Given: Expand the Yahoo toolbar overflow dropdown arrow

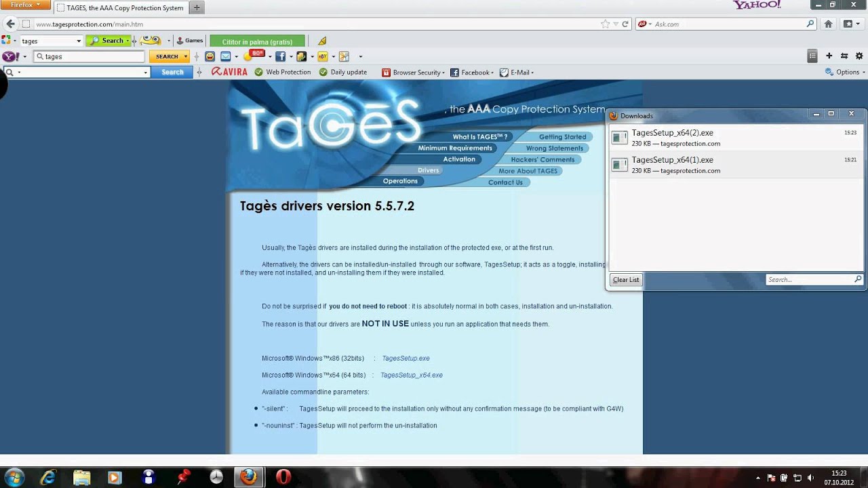Looking at the screenshot, I should (x=360, y=56).
